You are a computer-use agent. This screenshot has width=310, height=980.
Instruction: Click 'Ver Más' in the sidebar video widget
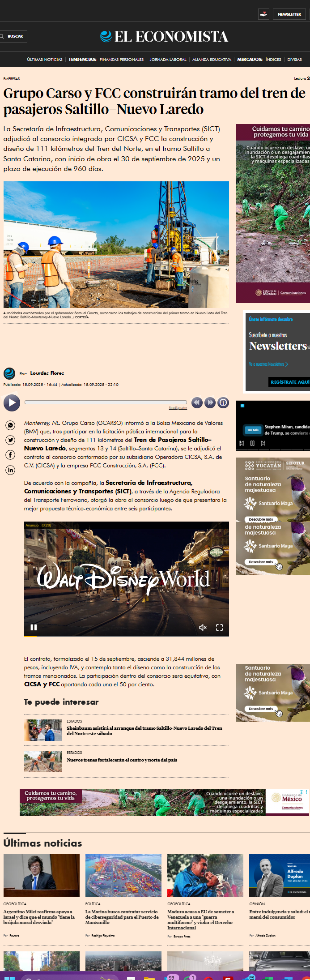click(x=253, y=430)
